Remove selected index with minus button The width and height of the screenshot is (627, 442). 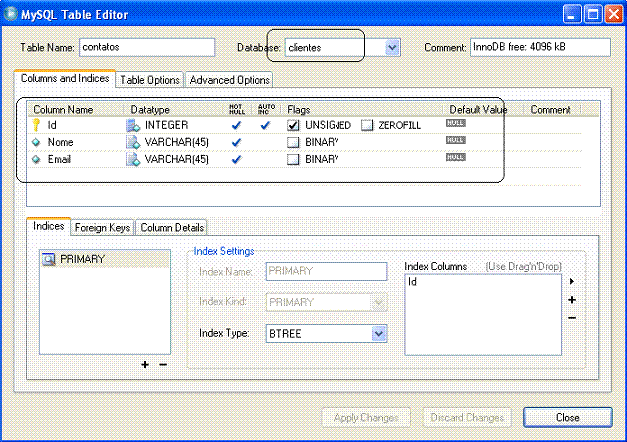[163, 364]
